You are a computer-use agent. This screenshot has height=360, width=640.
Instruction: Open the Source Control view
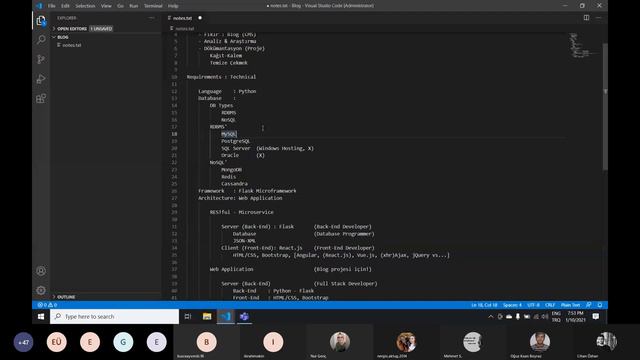41,59
